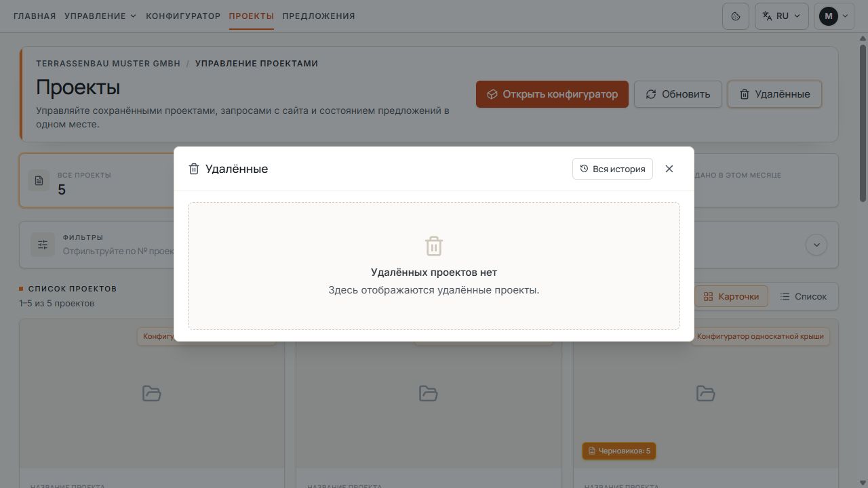Click the УПРАВЛЕНИЕ ПРОЕКТАМИ breadcrumb text
The height and width of the screenshot is (488, 868).
pyautogui.click(x=256, y=64)
